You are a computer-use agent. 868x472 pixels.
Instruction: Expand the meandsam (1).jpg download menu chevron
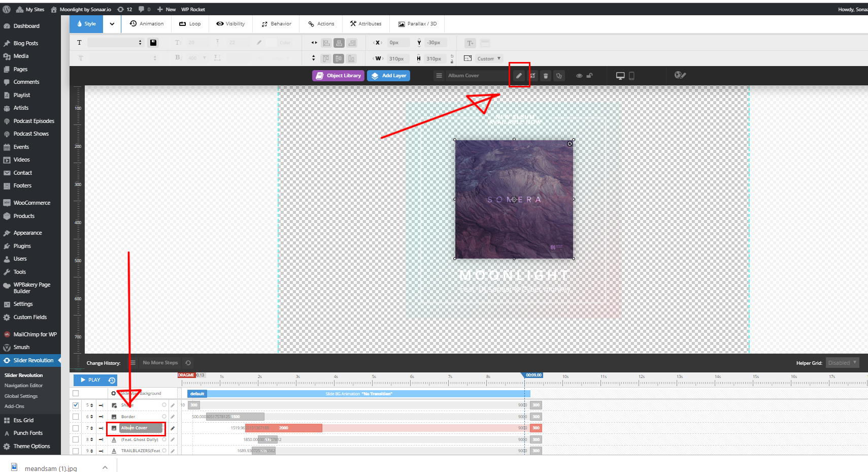point(105,467)
